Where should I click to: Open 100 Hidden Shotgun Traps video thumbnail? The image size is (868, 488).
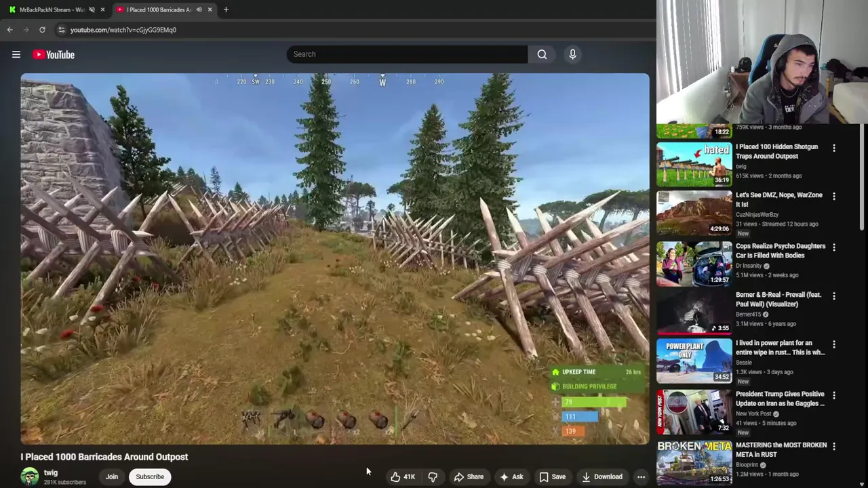694,164
